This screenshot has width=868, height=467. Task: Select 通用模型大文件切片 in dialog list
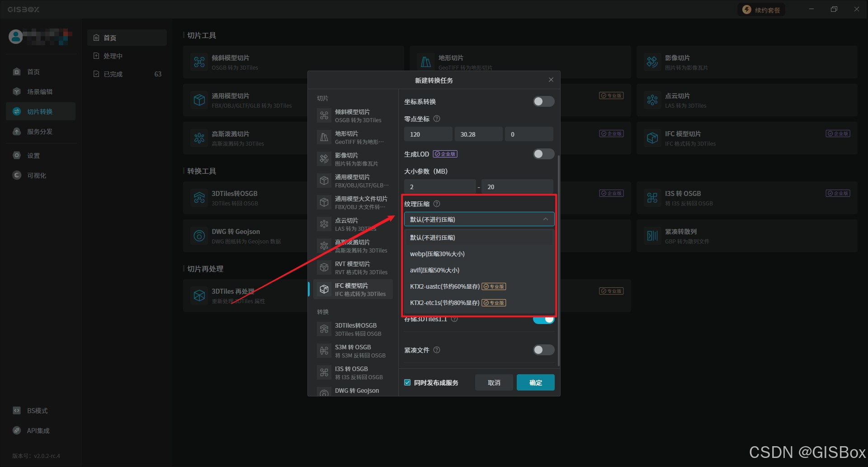353,203
